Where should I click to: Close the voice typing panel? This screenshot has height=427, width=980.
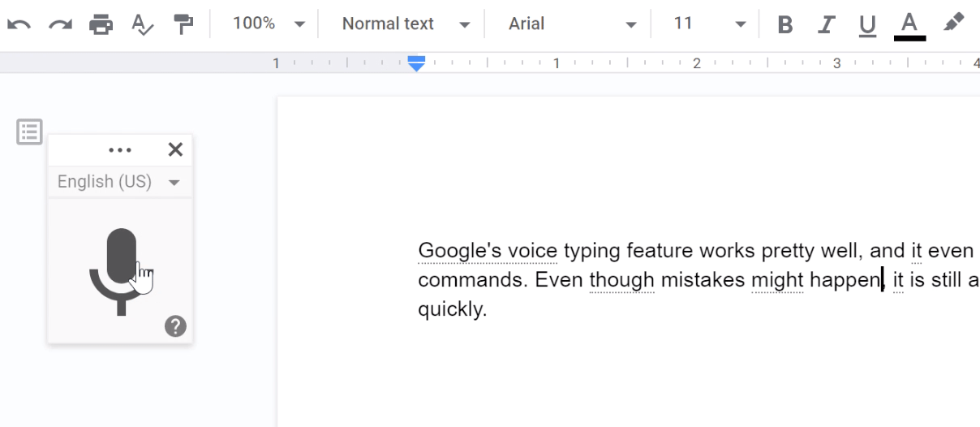tap(174, 149)
